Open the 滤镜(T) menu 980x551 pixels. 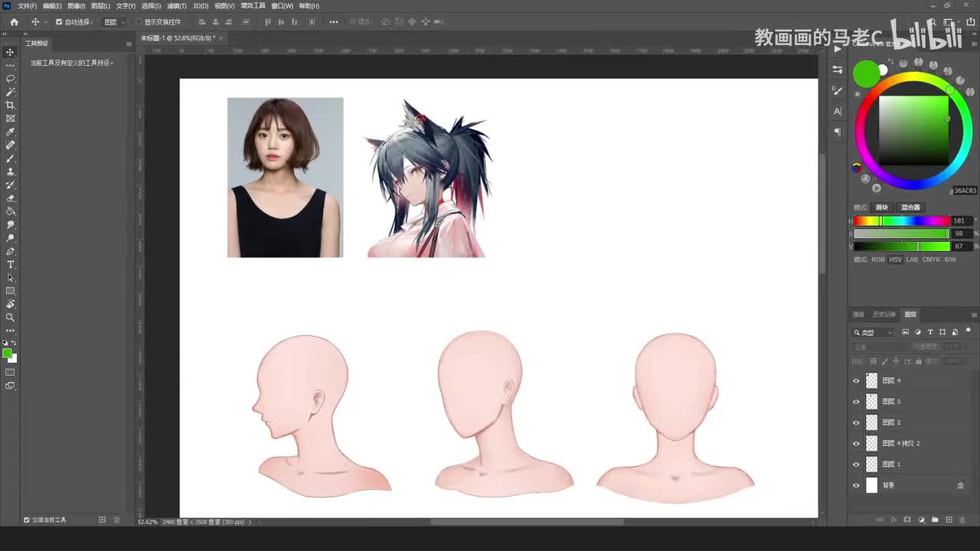(x=178, y=5)
